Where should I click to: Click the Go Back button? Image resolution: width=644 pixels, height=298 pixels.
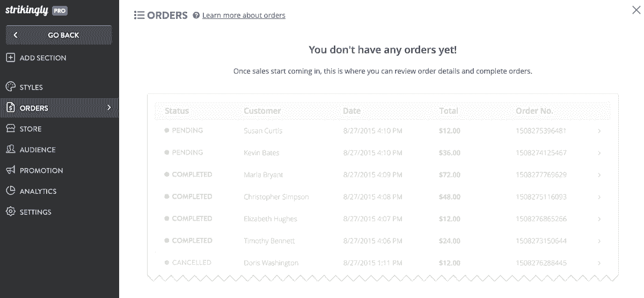tap(59, 35)
